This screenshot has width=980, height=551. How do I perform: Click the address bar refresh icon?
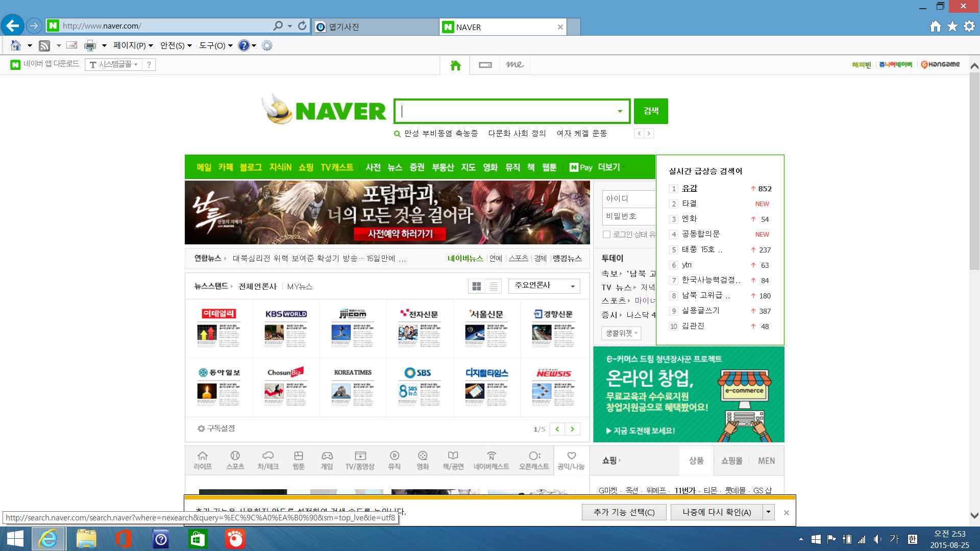click(x=302, y=26)
